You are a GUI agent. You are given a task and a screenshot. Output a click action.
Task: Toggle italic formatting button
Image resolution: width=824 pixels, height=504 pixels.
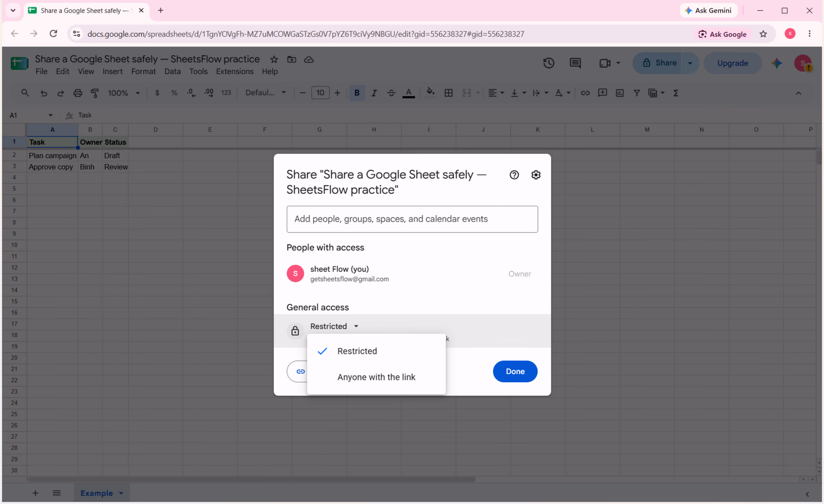(374, 93)
